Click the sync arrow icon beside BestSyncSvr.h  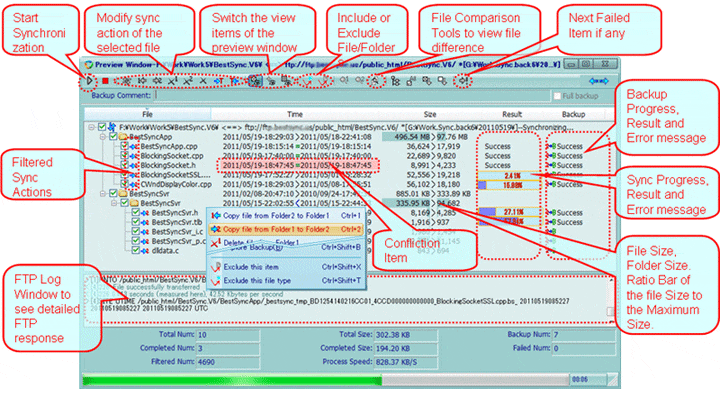(145, 213)
